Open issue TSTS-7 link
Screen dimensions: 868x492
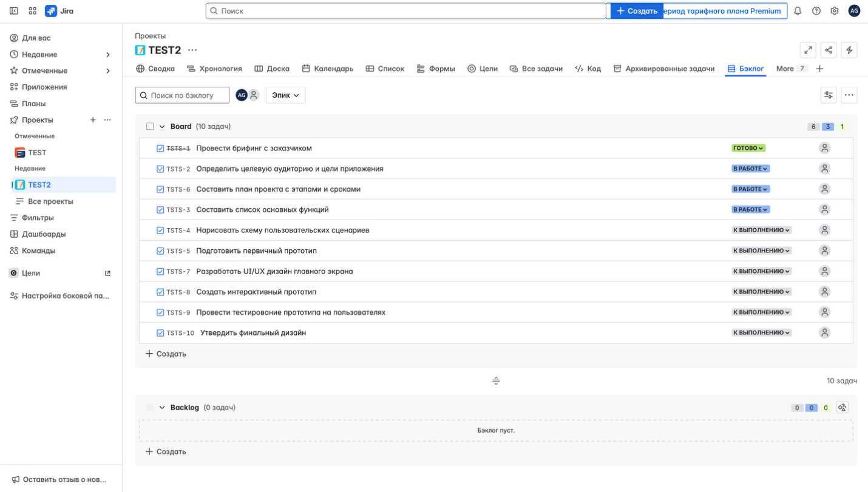178,272
